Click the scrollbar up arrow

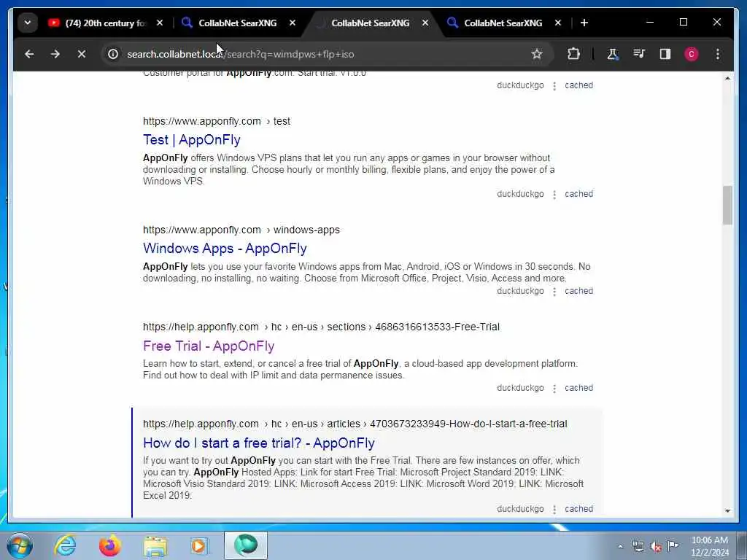click(x=727, y=78)
